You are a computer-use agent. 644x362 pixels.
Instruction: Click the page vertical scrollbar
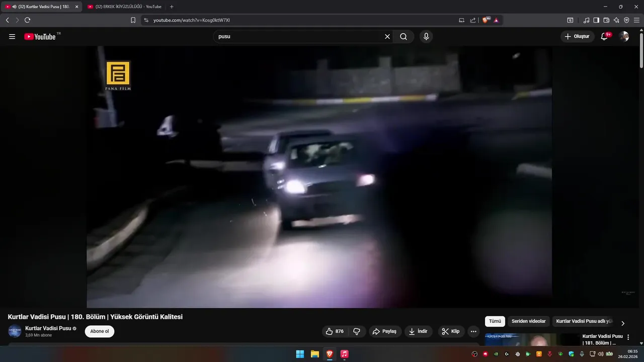641,50
